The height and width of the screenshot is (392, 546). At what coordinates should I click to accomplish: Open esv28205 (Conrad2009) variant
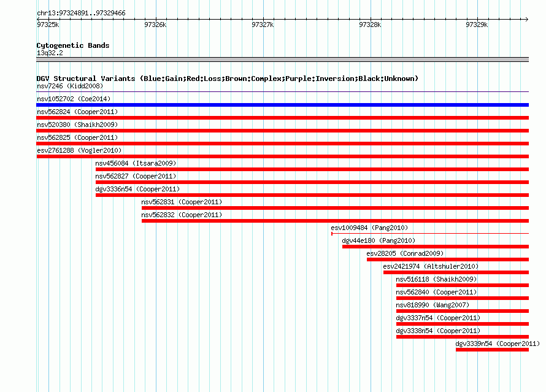click(405, 253)
